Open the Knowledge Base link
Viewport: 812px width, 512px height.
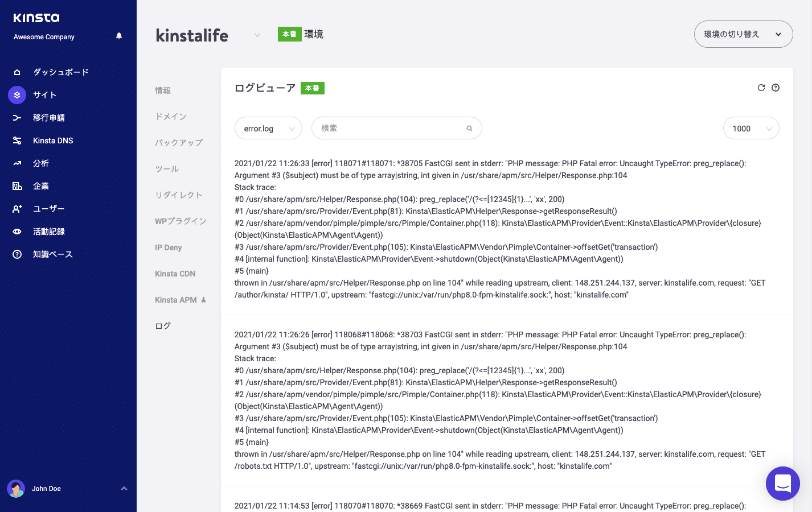click(52, 254)
